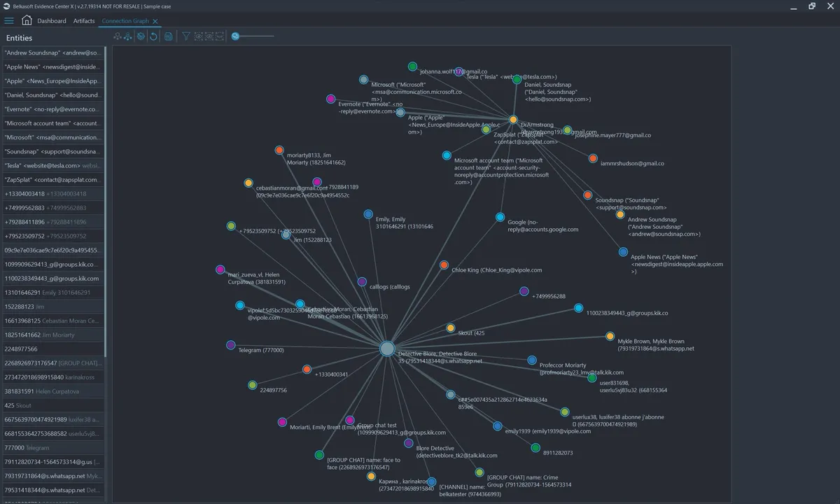Screen dimensions: 840x504
Task: Click the central Detective Blore node
Action: (x=387, y=348)
